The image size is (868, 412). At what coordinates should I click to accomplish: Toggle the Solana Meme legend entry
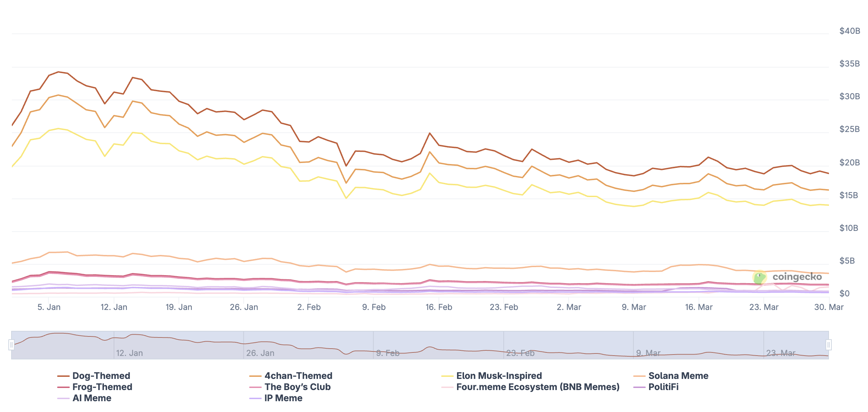click(678, 376)
